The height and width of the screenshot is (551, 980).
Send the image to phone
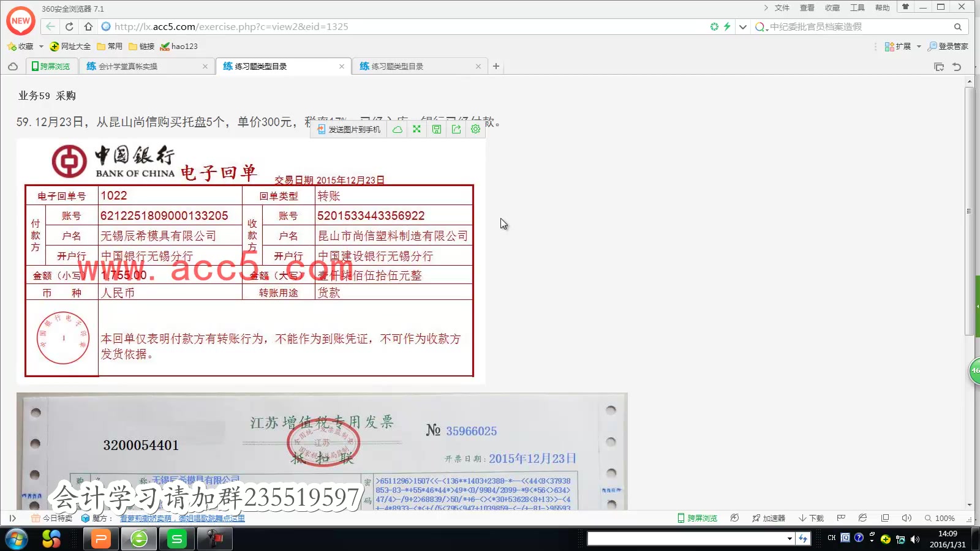coord(349,129)
